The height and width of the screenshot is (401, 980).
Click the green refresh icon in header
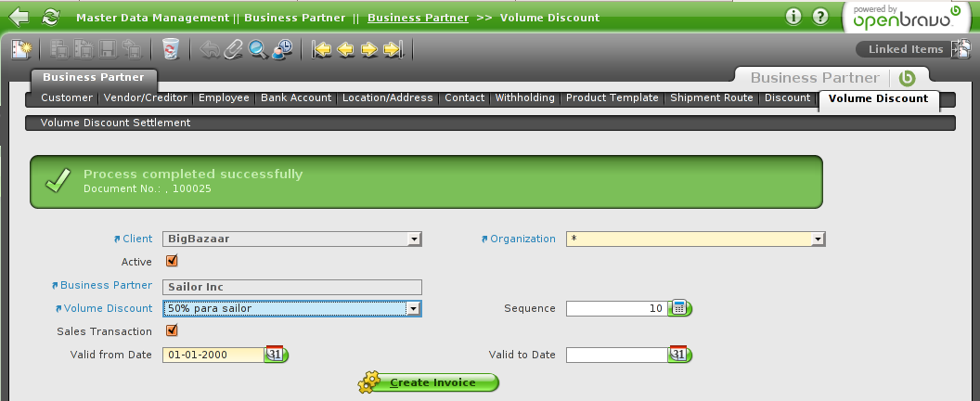(51, 17)
